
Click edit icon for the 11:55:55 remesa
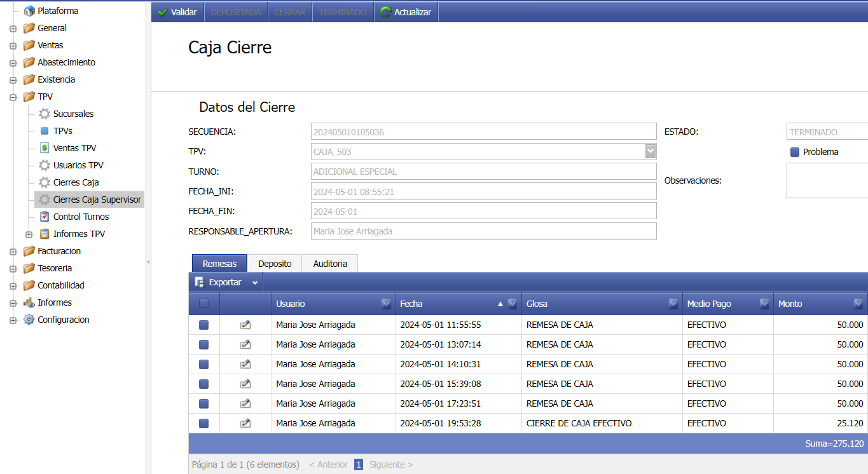click(245, 325)
